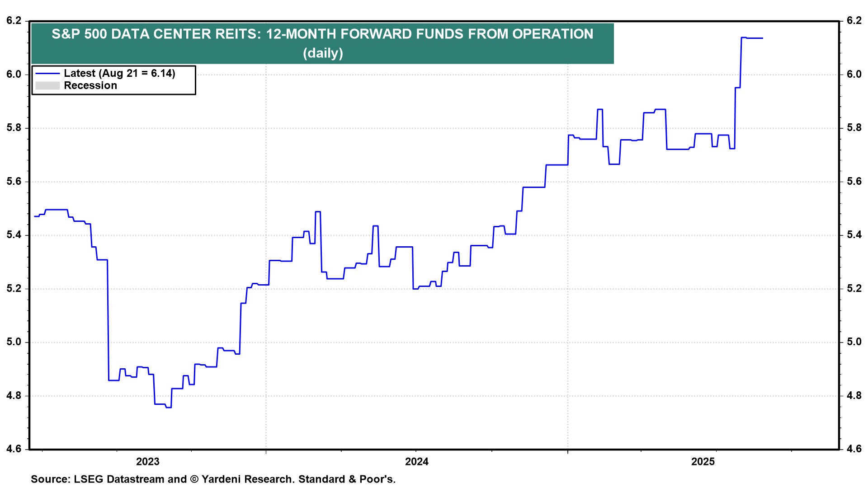Click the blue line legend swatch
This screenshot has width=868, height=488.
coord(47,74)
